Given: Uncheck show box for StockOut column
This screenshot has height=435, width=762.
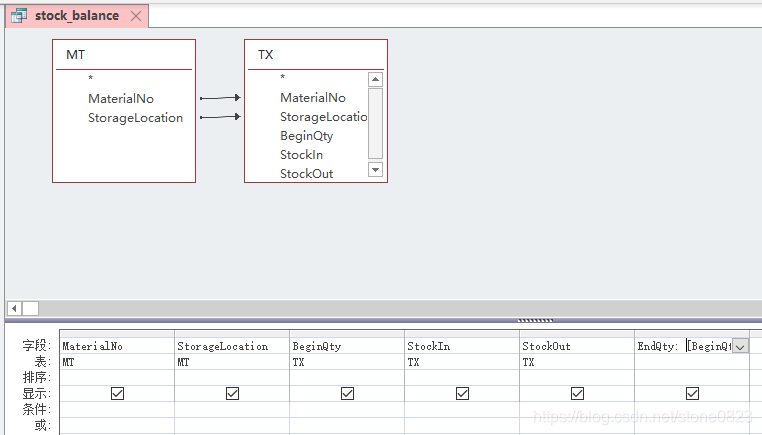Looking at the screenshot, I should pos(577,393).
